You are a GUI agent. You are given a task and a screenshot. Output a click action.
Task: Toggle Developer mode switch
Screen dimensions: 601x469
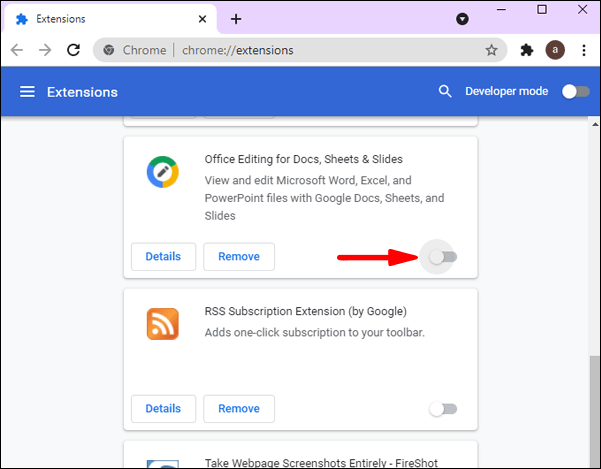point(575,92)
